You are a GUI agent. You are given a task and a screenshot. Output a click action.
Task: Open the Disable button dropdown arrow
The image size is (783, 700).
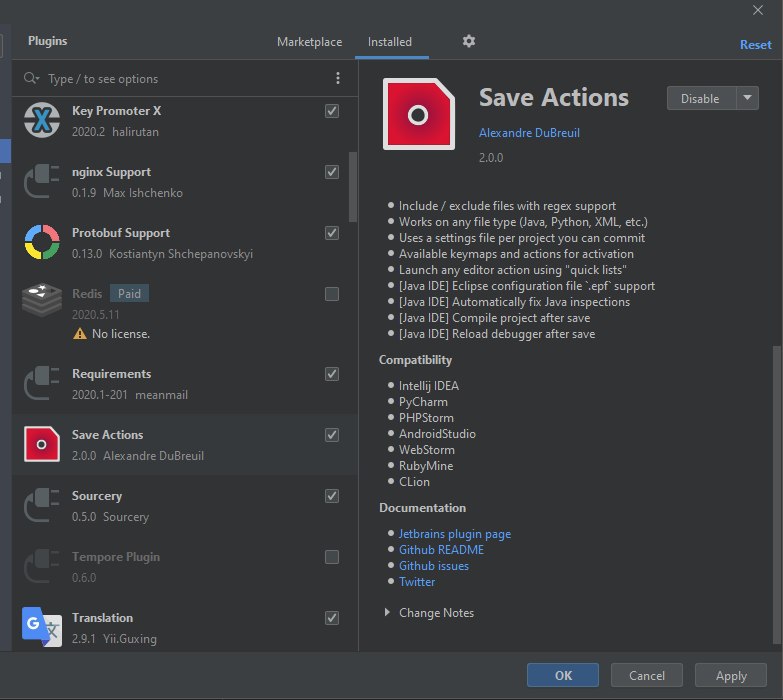pos(748,98)
